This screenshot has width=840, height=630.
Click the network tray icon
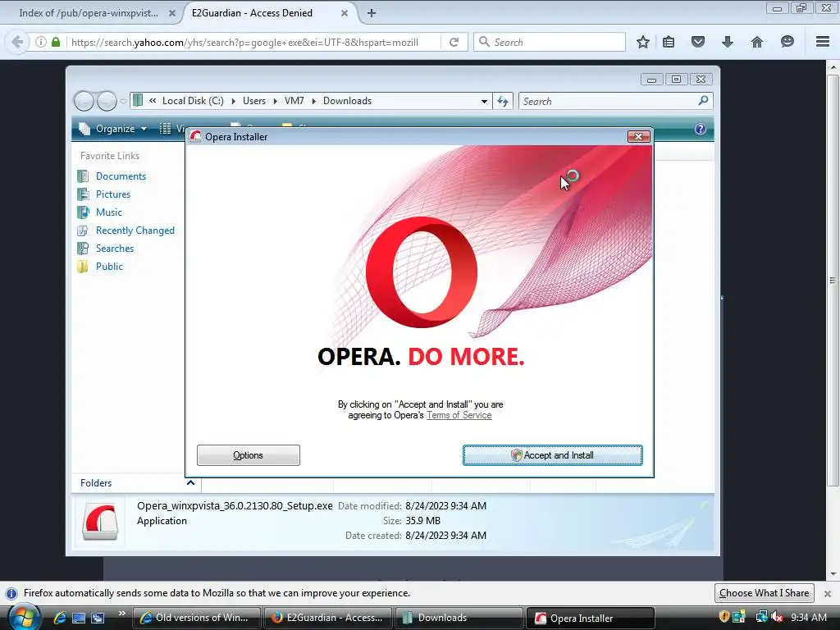(x=761, y=617)
